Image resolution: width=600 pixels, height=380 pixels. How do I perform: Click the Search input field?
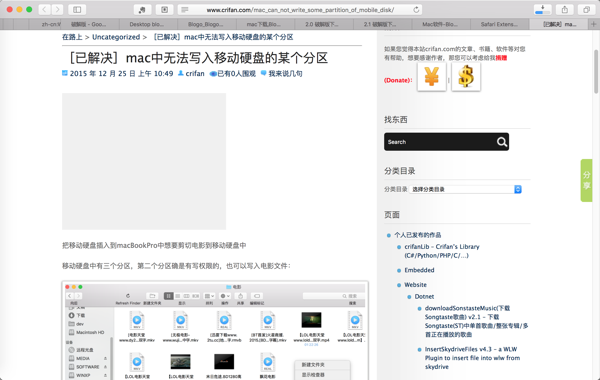[x=440, y=142]
